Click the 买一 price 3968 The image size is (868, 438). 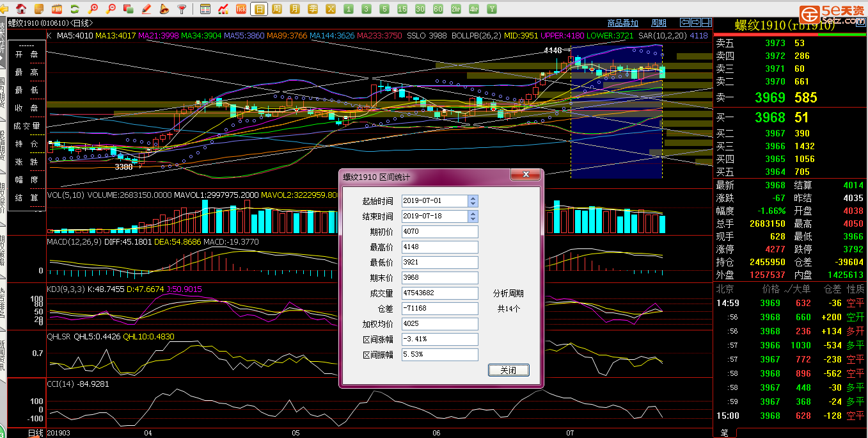click(x=770, y=118)
